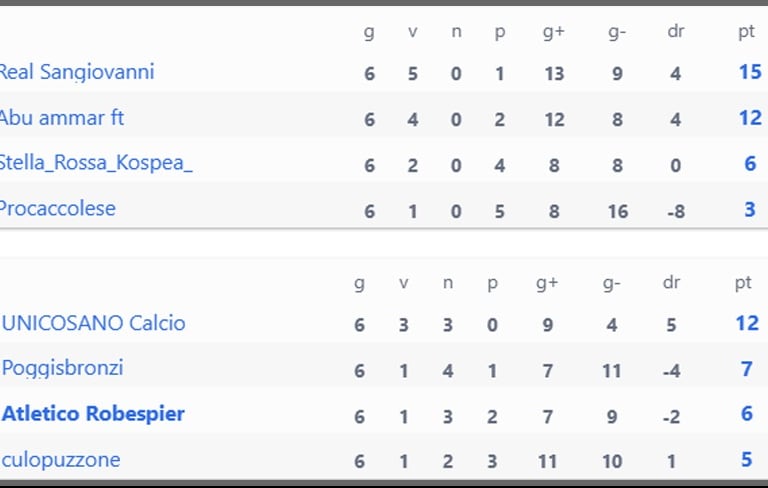Click the second table's pt column header
Image resolution: width=768 pixels, height=488 pixels.
click(x=743, y=283)
